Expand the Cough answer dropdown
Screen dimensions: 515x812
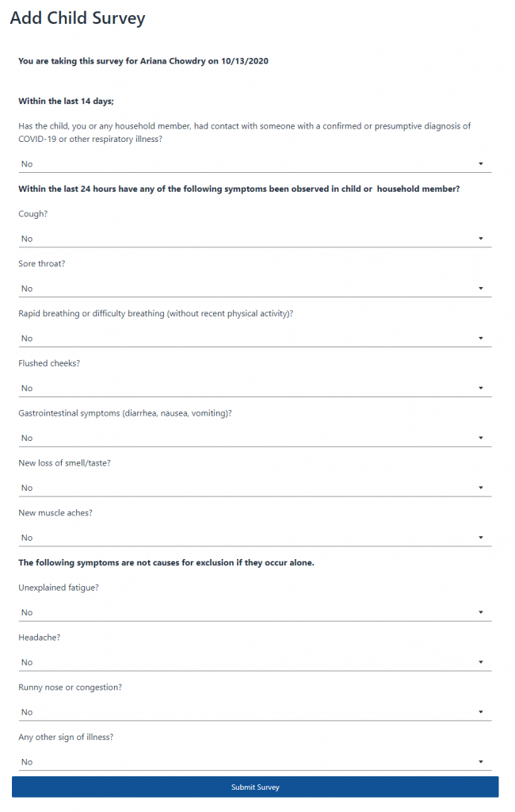[x=254, y=239]
